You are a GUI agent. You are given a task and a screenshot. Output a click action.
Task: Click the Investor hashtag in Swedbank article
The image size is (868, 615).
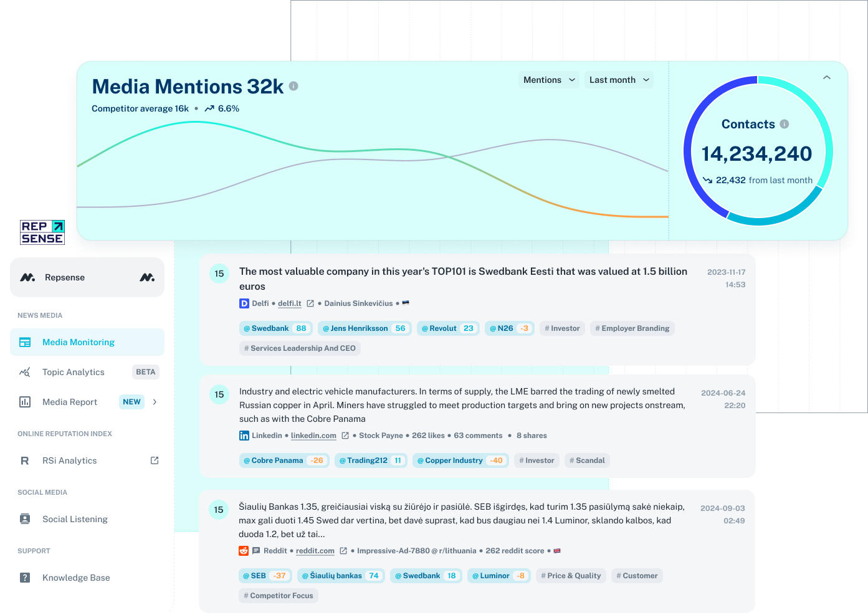click(562, 328)
